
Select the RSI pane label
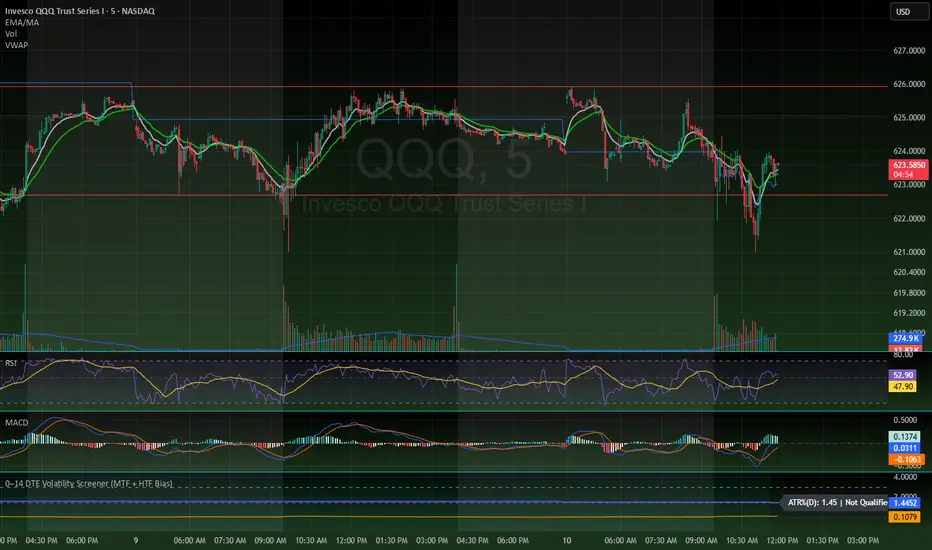click(11, 363)
